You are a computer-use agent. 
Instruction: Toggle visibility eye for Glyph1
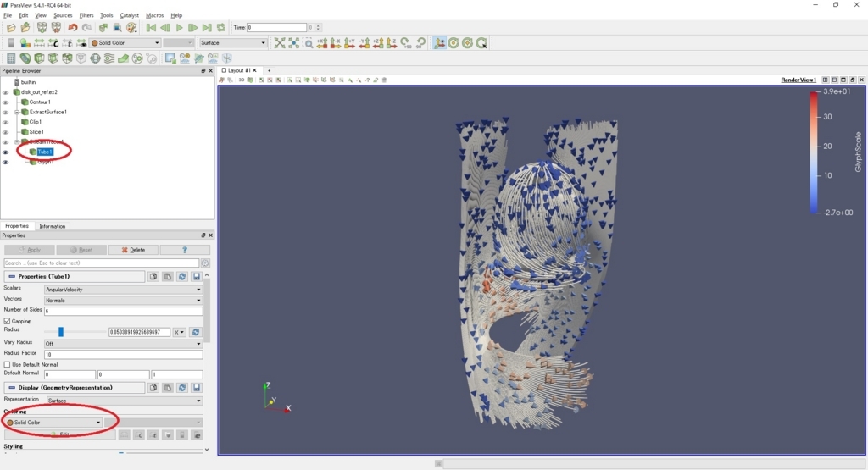pos(6,162)
